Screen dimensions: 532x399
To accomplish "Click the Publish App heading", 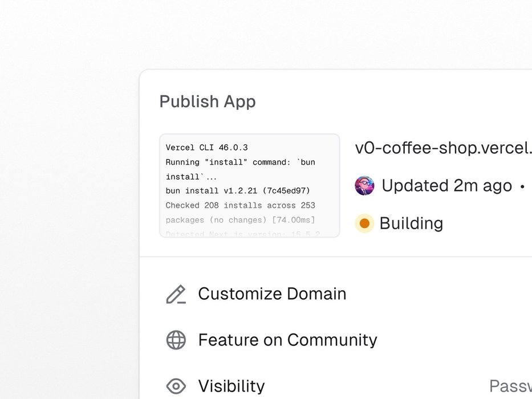I will pos(208,101).
